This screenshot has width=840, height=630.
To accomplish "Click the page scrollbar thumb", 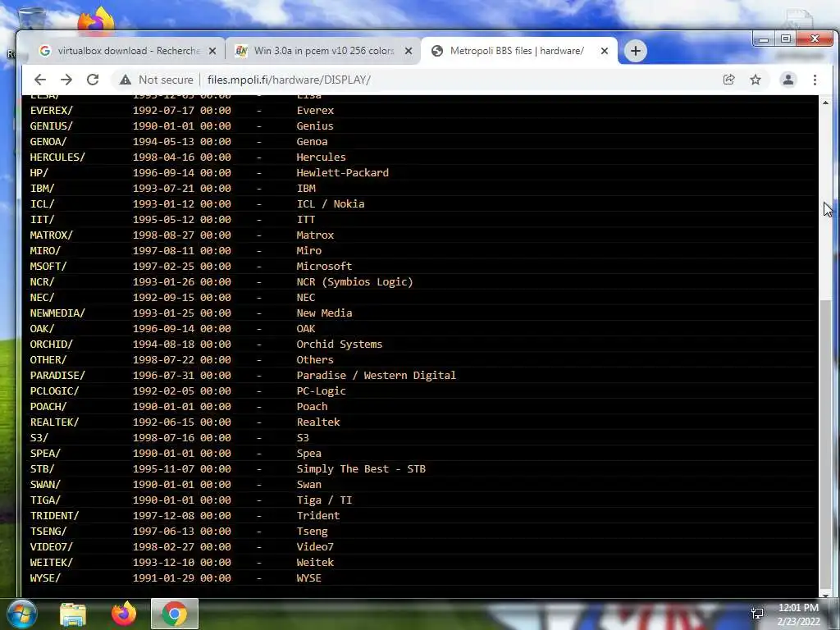I will (x=825, y=444).
